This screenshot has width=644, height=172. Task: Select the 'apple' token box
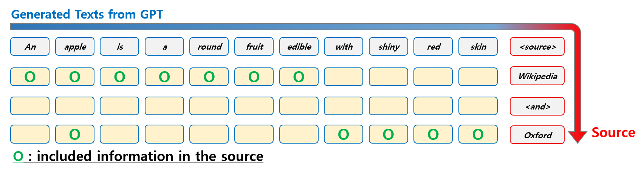pyautogui.click(x=75, y=47)
